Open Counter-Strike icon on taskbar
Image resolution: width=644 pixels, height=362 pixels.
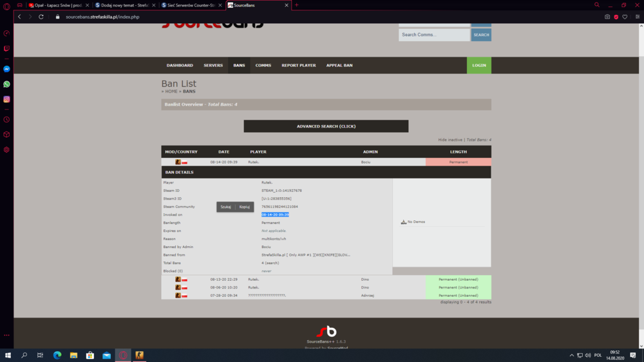tap(139, 356)
